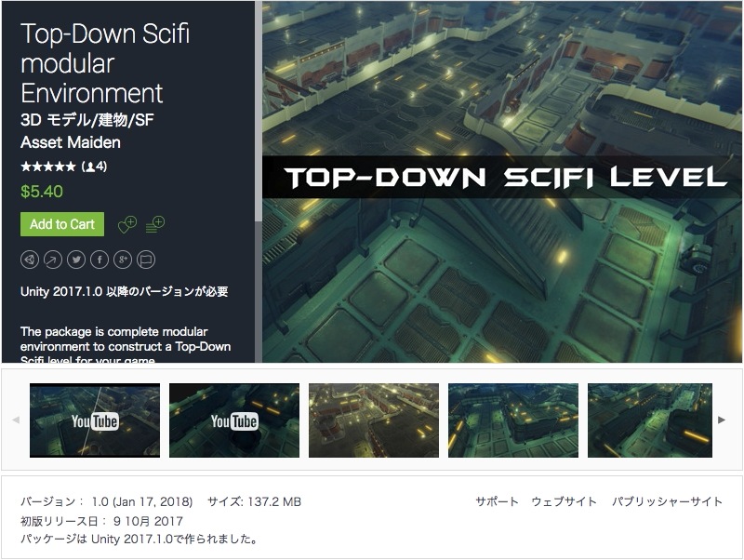
Task: Add asset to list icon
Action: [154, 224]
